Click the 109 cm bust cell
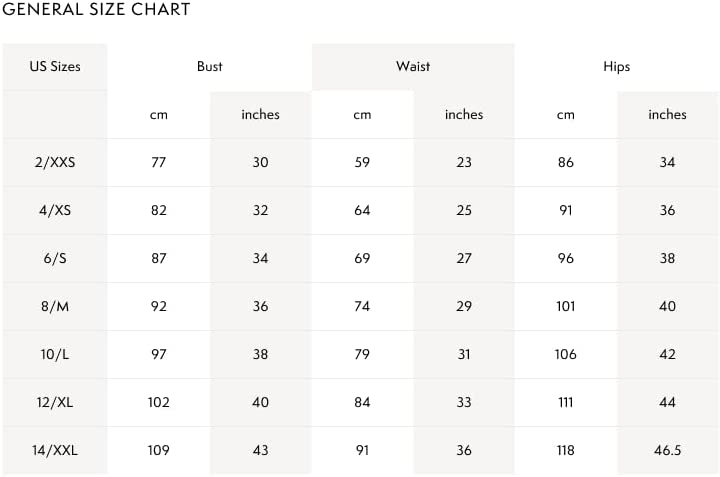720x477 pixels. (158, 450)
